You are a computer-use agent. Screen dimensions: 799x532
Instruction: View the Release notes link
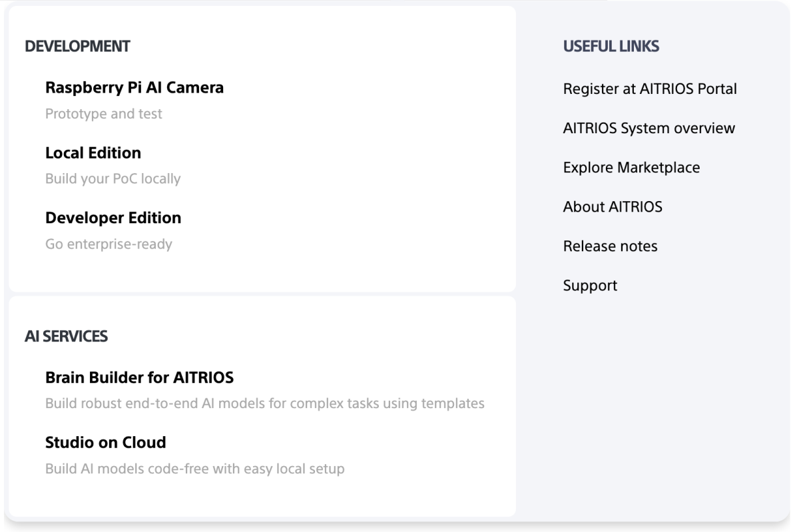(x=610, y=246)
